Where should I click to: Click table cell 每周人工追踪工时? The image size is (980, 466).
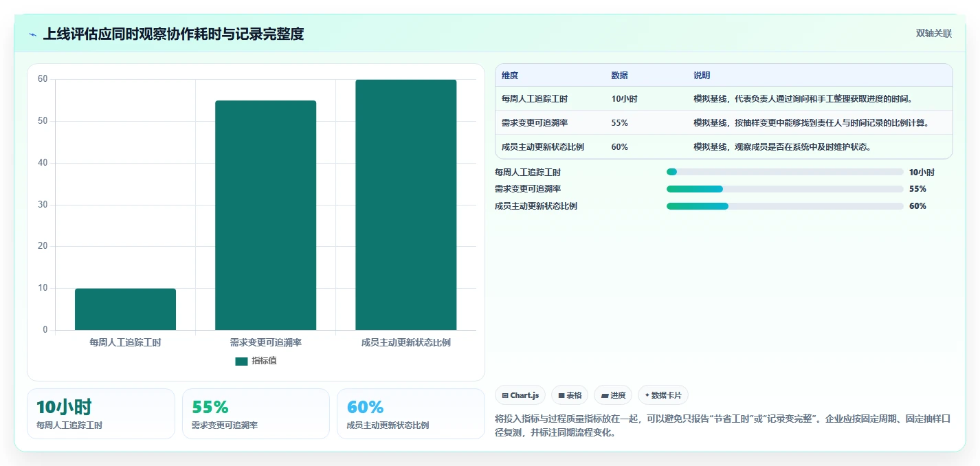pyautogui.click(x=535, y=99)
